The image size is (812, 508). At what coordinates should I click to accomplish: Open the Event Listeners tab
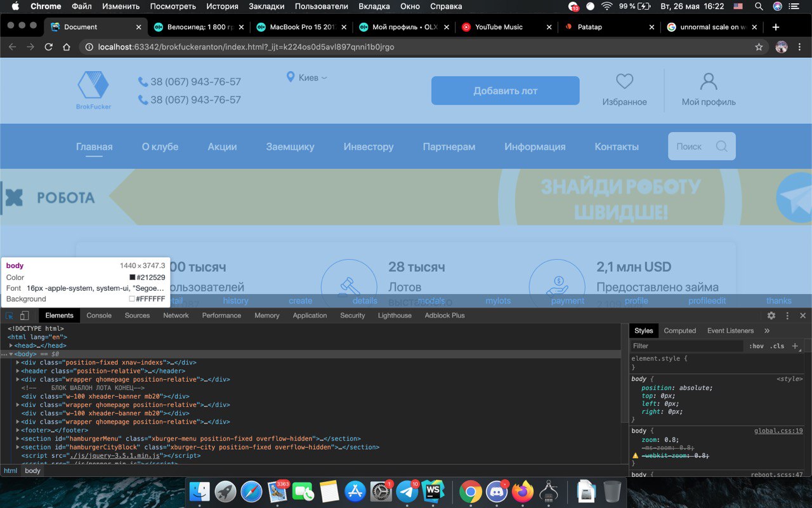(730, 331)
